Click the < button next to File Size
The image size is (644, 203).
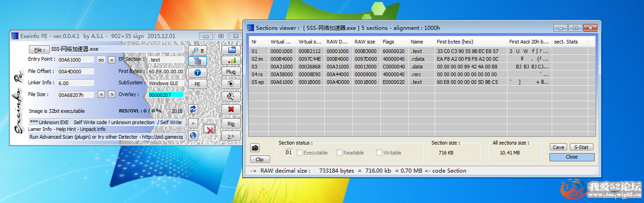[101, 95]
